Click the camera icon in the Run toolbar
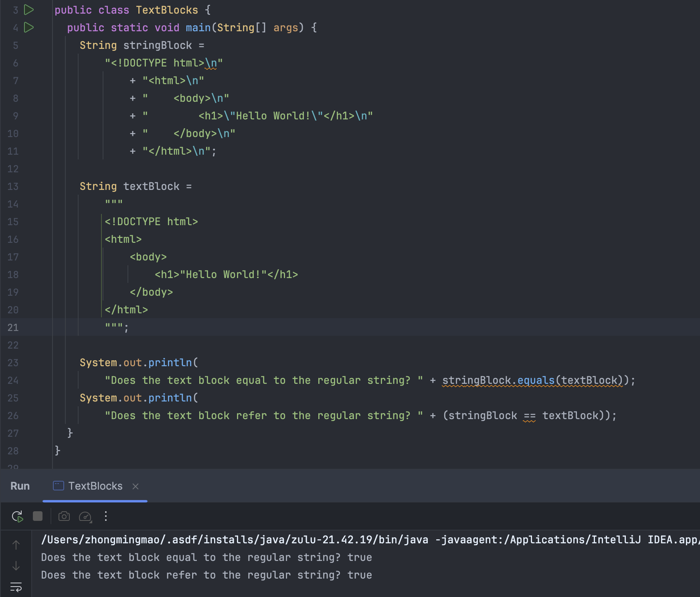Screen dimensions: 700x597 coord(64,516)
